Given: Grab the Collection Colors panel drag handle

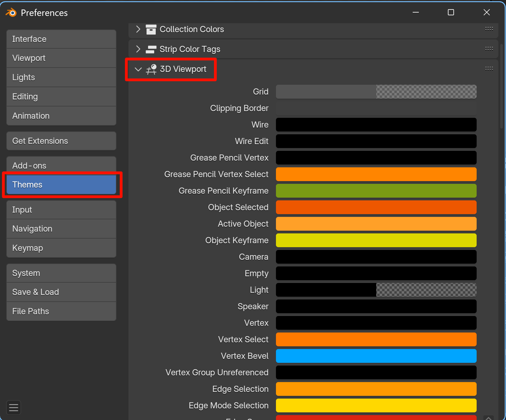Looking at the screenshot, I should click(x=489, y=29).
